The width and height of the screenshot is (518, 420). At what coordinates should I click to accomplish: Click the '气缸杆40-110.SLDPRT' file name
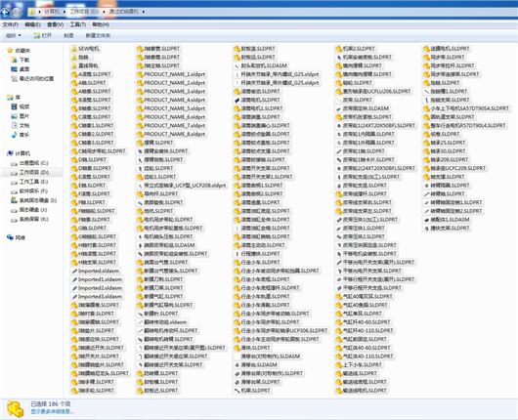tap(368, 330)
